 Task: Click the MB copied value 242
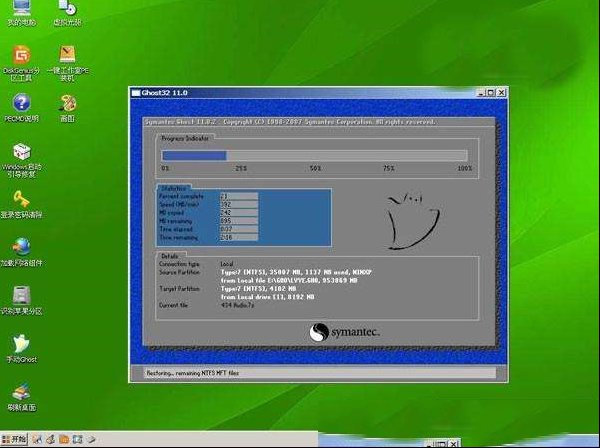click(x=239, y=212)
